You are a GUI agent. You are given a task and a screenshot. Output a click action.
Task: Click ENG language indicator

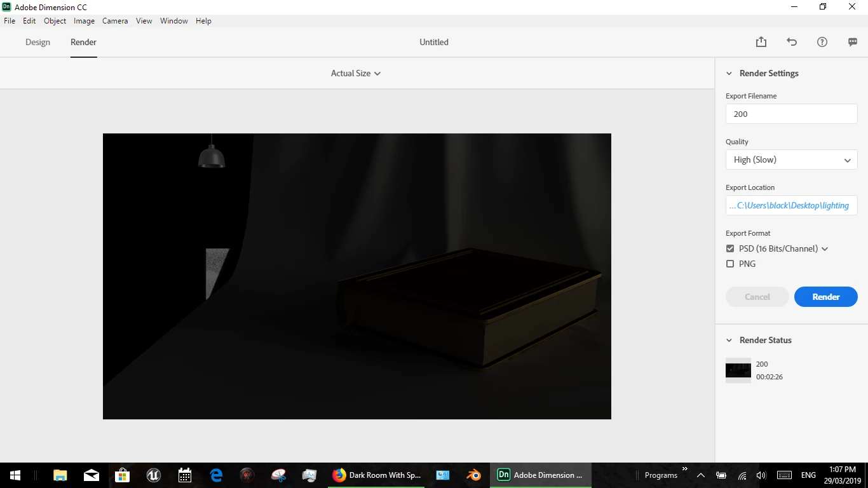[808, 475]
